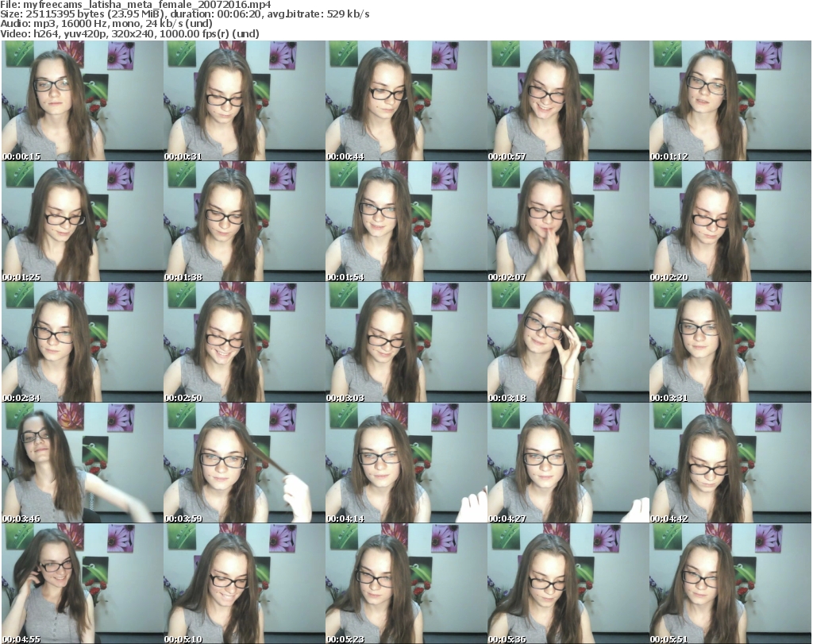Open the frame stamped 00:01:54
Image resolution: width=813 pixels, height=644 pixels.
406,222
